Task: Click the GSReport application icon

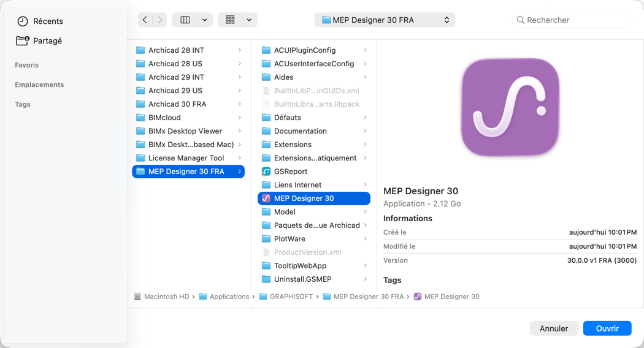Action: (x=266, y=172)
